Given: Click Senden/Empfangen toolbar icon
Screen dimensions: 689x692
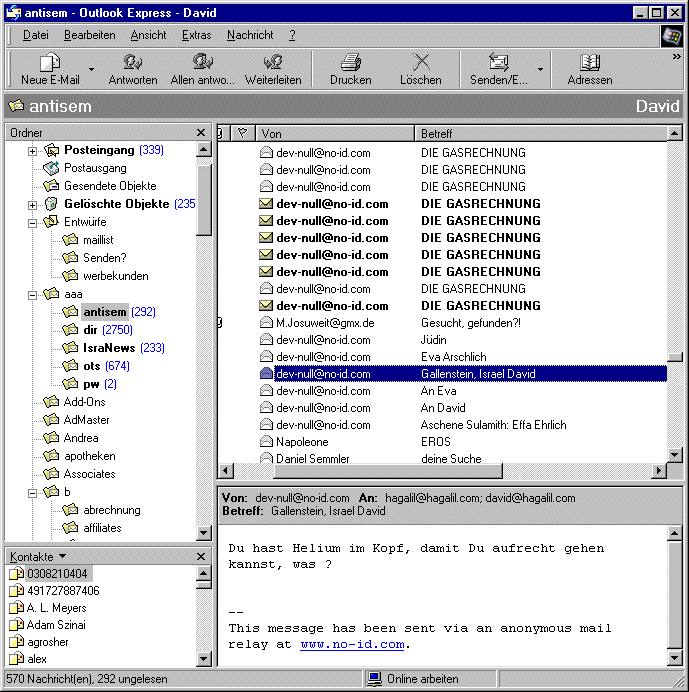Looking at the screenshot, I should tap(498, 63).
